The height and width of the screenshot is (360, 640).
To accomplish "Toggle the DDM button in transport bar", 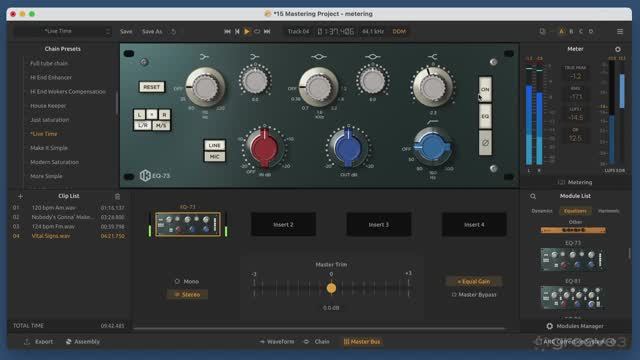I will coord(399,31).
